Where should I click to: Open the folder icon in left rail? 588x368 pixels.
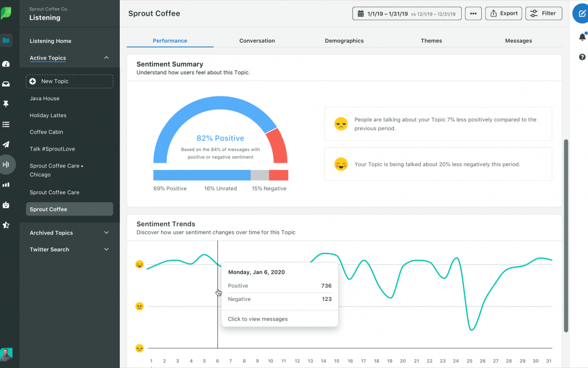click(6, 40)
